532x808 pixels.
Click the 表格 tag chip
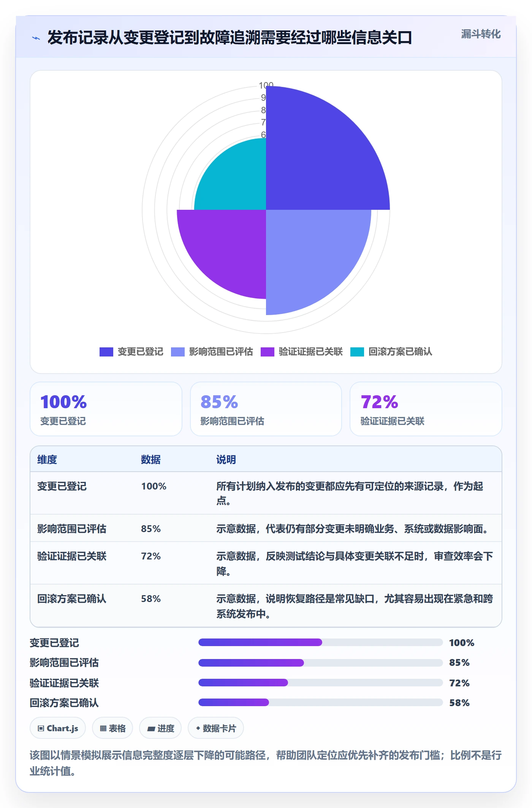pos(112,728)
